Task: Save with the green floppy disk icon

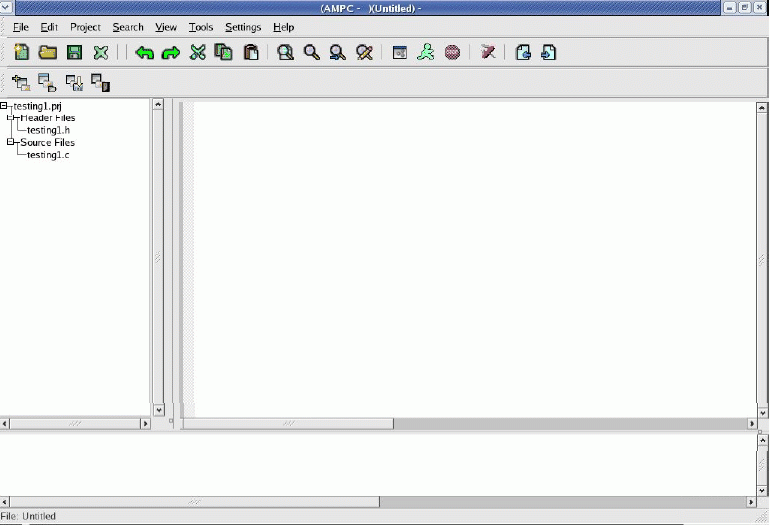Action: pyautogui.click(x=74, y=52)
